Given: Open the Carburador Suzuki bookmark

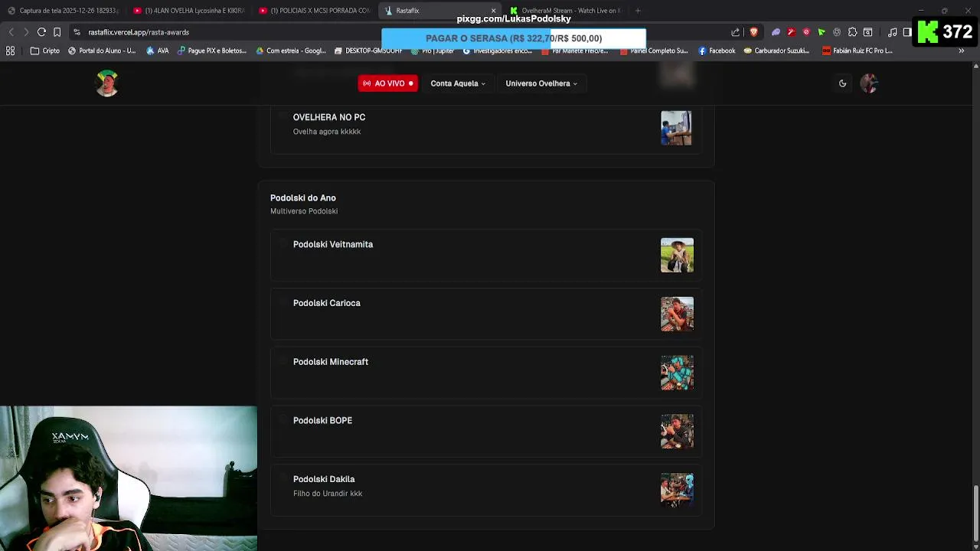Looking at the screenshot, I should tap(776, 51).
